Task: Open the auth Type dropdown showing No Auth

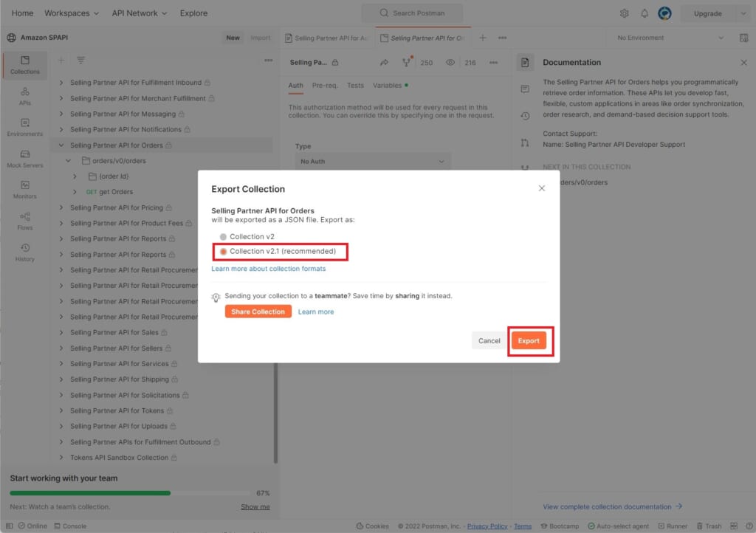Action: click(373, 162)
